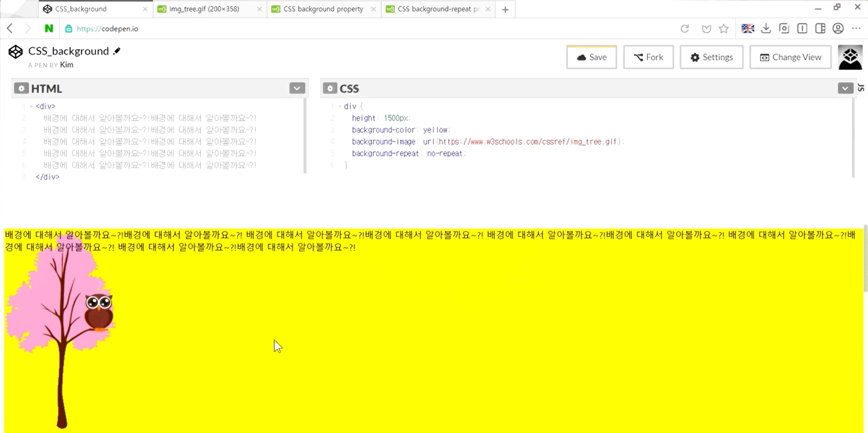Expand the HTML panel dropdown arrow

click(x=297, y=88)
